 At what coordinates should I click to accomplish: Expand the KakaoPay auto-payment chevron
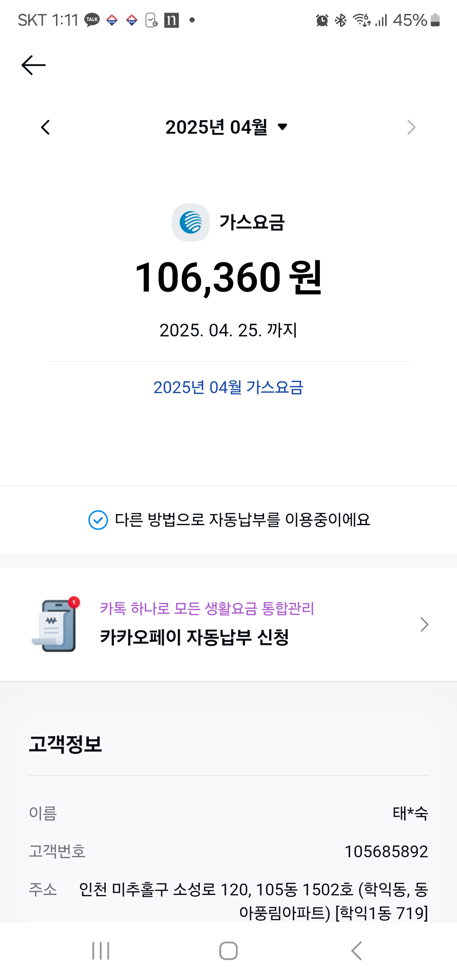click(x=424, y=625)
